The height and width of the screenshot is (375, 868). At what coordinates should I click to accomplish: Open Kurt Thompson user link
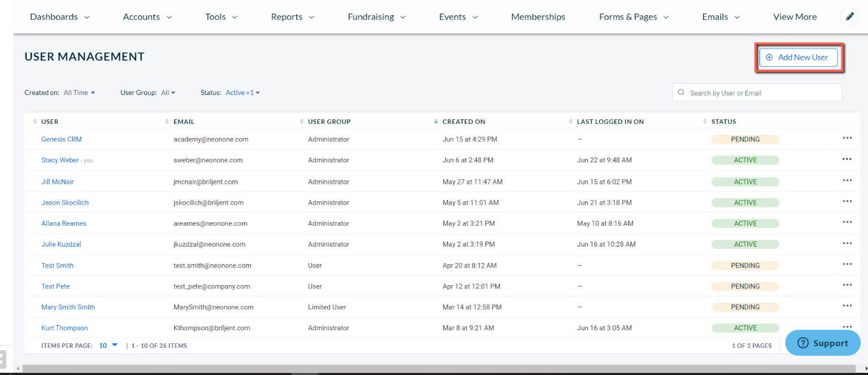pos(64,328)
